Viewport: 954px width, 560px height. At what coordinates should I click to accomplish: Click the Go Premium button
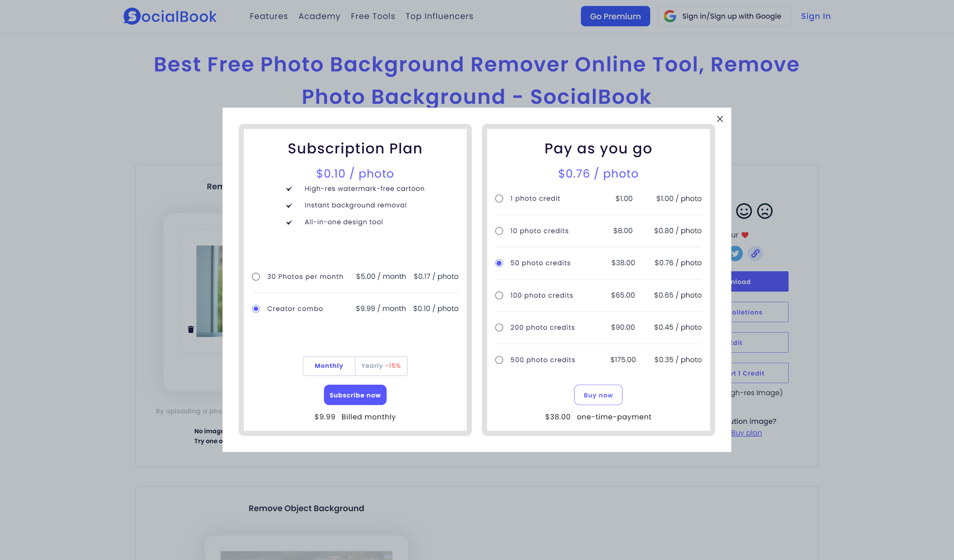615,16
